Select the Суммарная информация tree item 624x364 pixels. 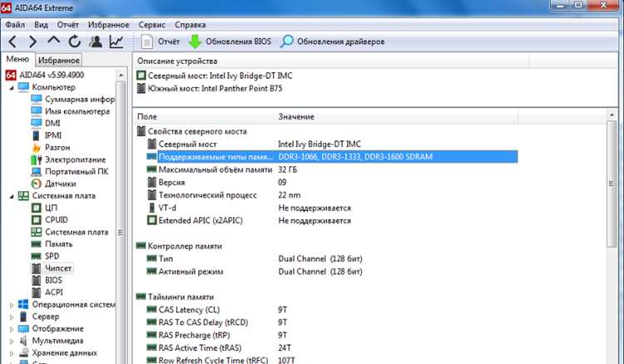(73, 100)
